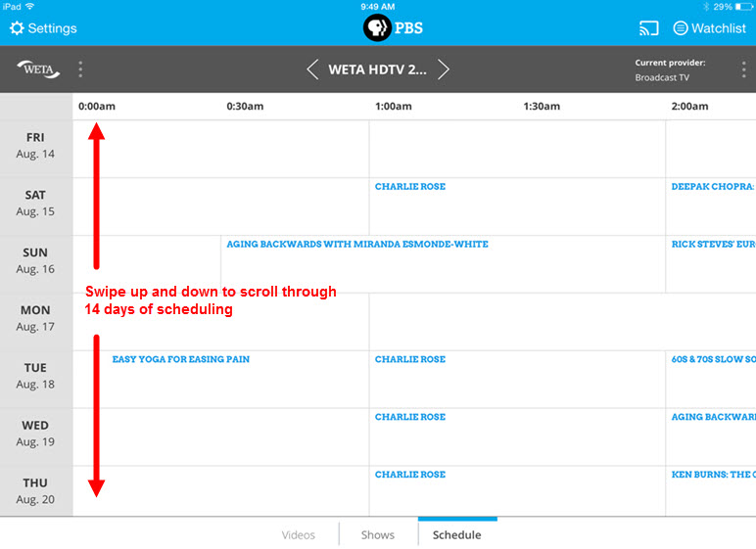The width and height of the screenshot is (756, 549).
Task: Go to next channel with right chevron
Action: (x=443, y=69)
